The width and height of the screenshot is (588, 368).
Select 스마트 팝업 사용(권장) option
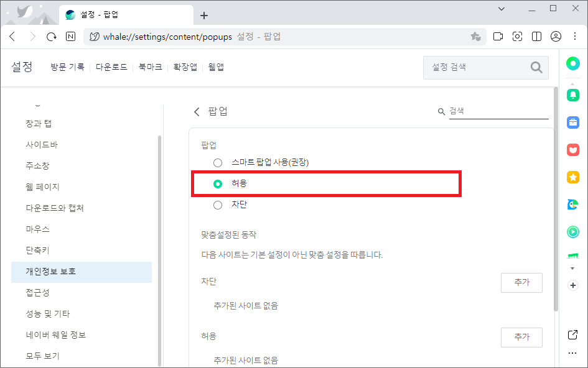[x=218, y=162]
